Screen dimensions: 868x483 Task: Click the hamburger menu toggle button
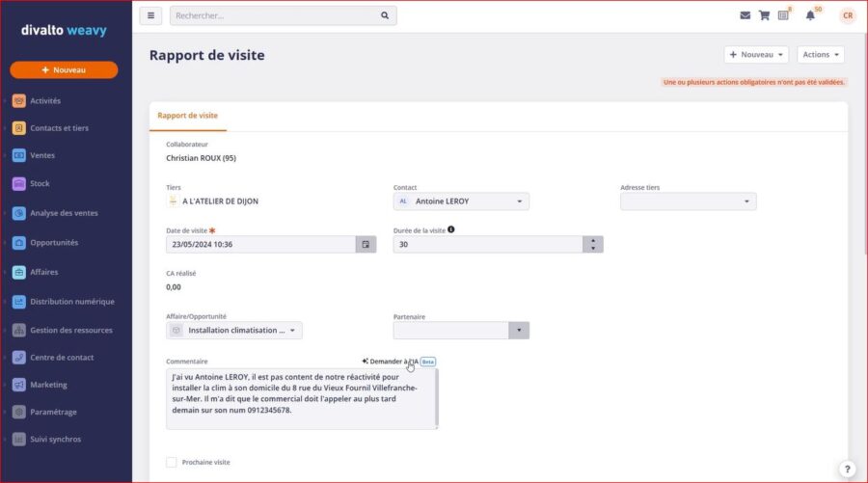[150, 15]
